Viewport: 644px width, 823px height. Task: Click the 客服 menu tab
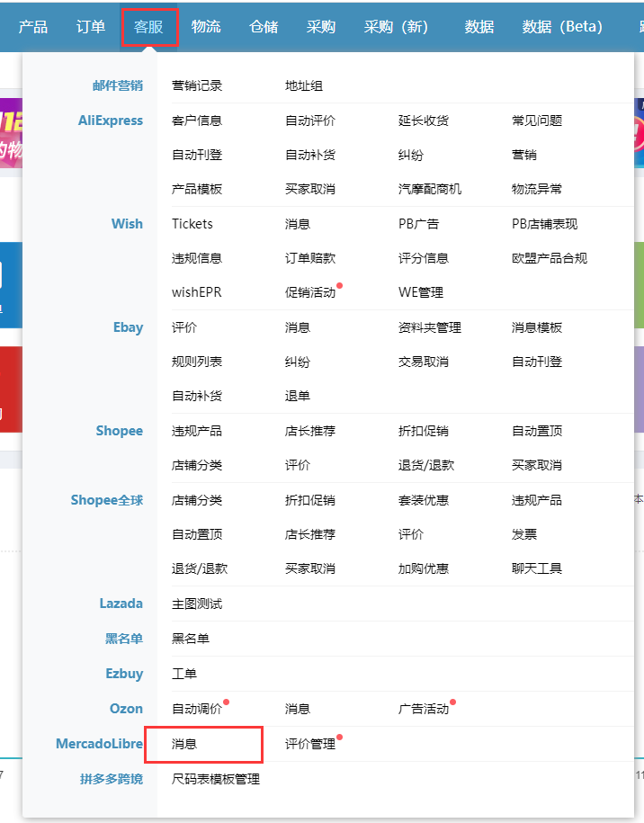click(x=148, y=27)
